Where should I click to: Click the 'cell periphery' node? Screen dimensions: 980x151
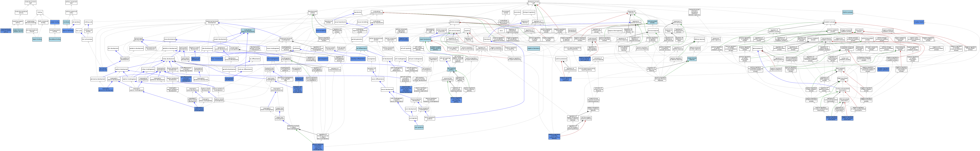76,22
